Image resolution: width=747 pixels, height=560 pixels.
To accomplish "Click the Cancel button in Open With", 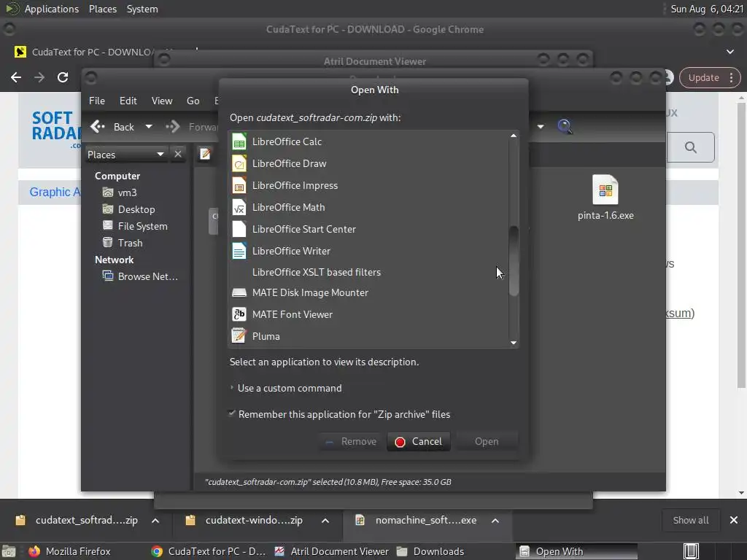I will [418, 441].
